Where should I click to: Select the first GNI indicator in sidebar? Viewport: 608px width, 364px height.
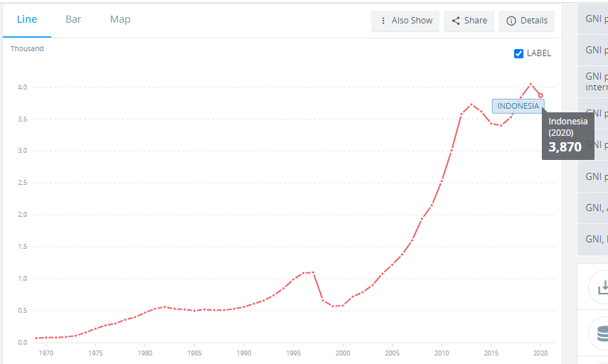596,18
